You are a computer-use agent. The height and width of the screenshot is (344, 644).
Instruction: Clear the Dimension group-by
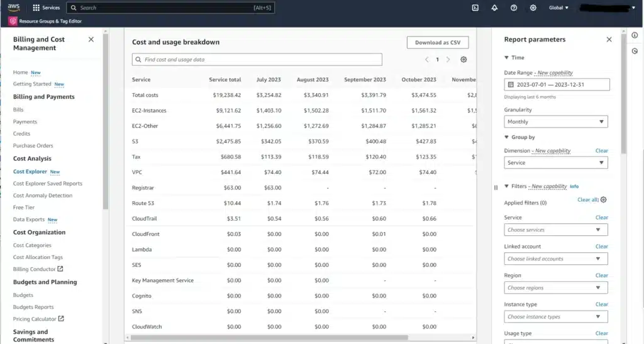(x=602, y=151)
